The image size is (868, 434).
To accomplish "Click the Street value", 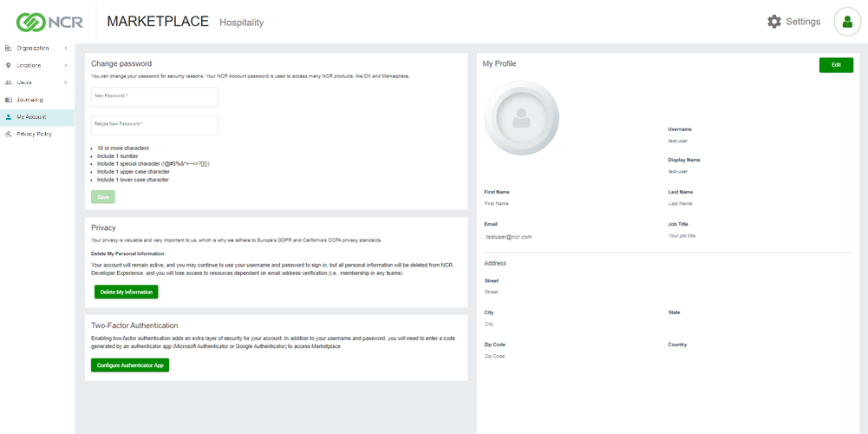I will [491, 292].
